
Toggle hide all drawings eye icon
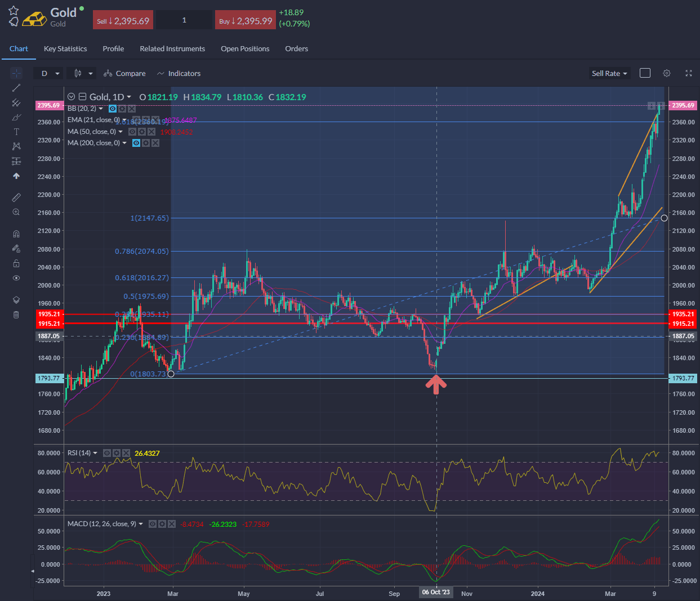(x=16, y=278)
